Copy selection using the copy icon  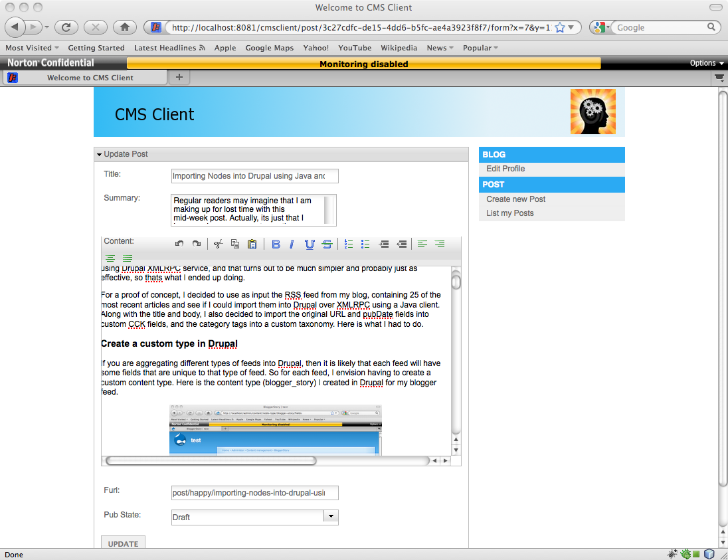tap(235, 244)
